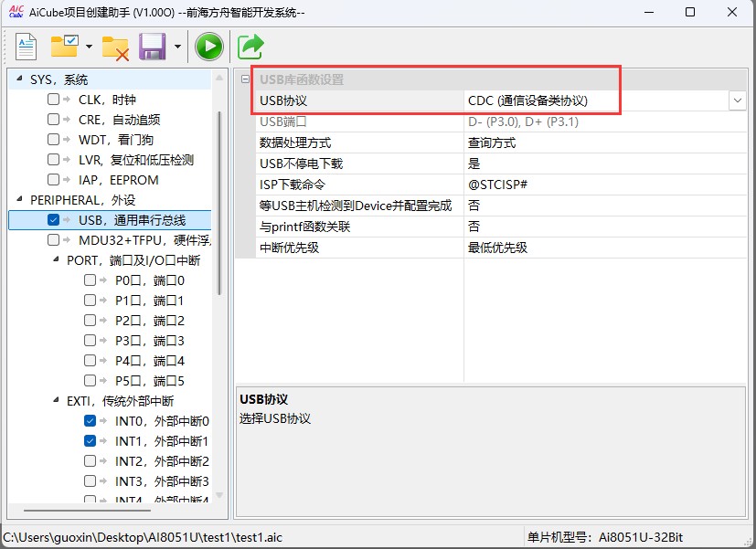
Task: Enable the P3口, 端口3 checkbox
Action: click(90, 341)
